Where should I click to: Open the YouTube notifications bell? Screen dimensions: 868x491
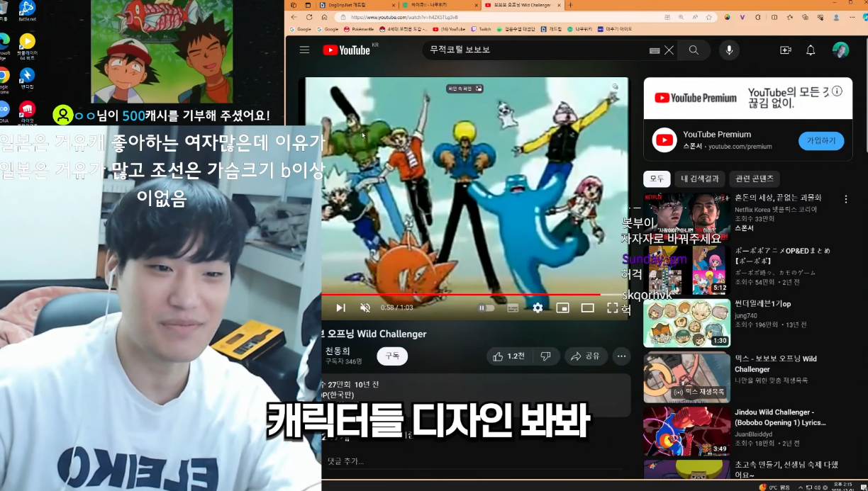point(811,50)
